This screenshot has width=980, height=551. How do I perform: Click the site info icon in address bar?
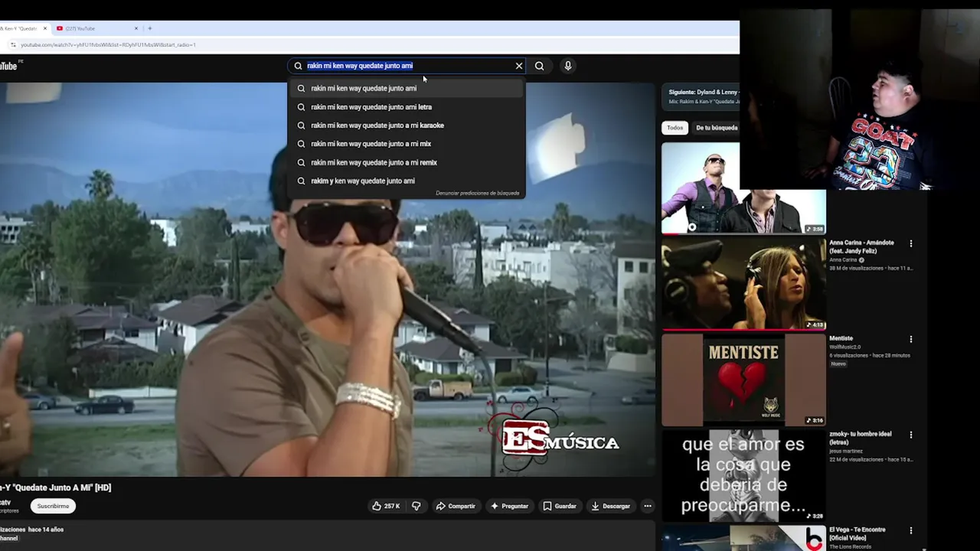point(13,45)
